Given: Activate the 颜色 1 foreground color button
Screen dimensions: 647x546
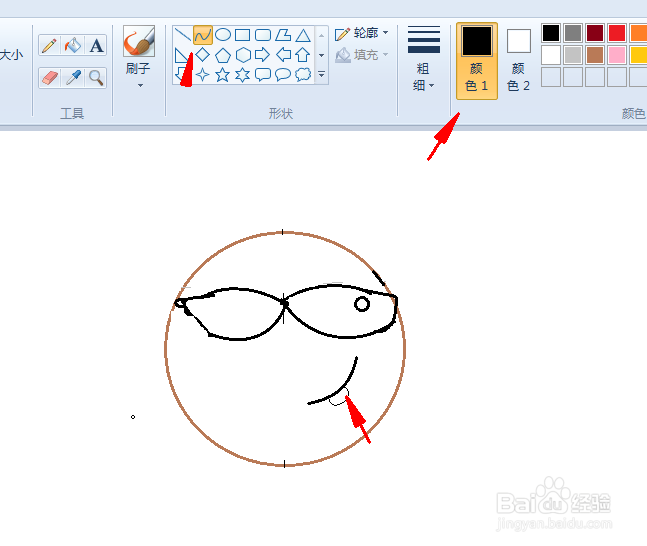Looking at the screenshot, I should (477, 61).
